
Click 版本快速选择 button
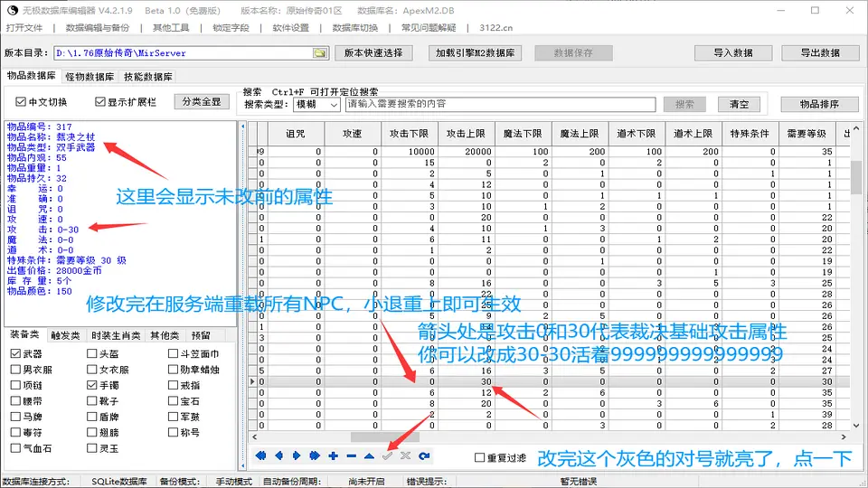tap(373, 53)
